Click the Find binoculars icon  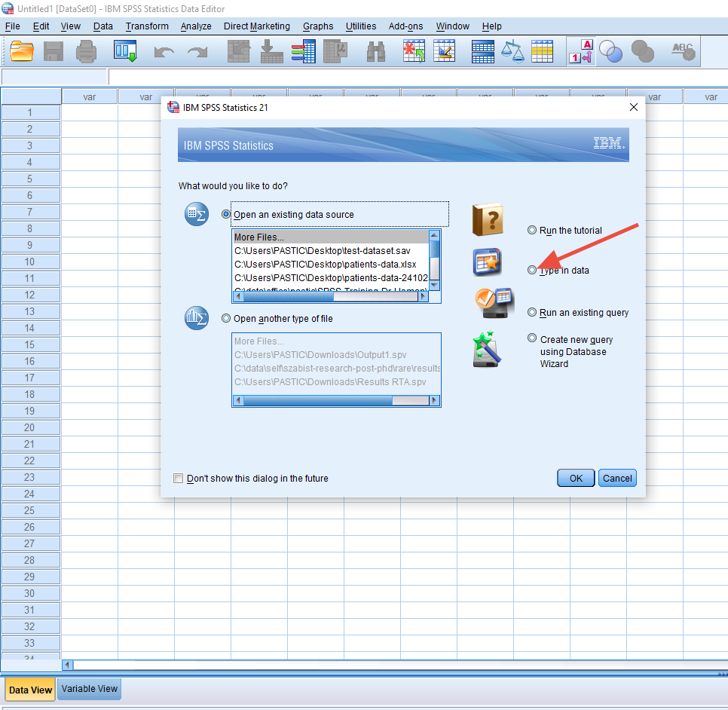[x=376, y=51]
